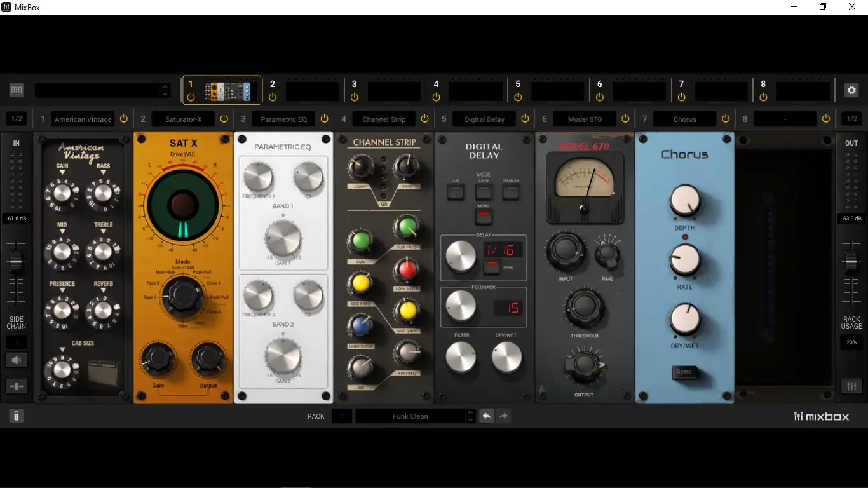This screenshot has height=488, width=868.
Task: Toggle power for the Digital Delay slot
Action: (525, 119)
